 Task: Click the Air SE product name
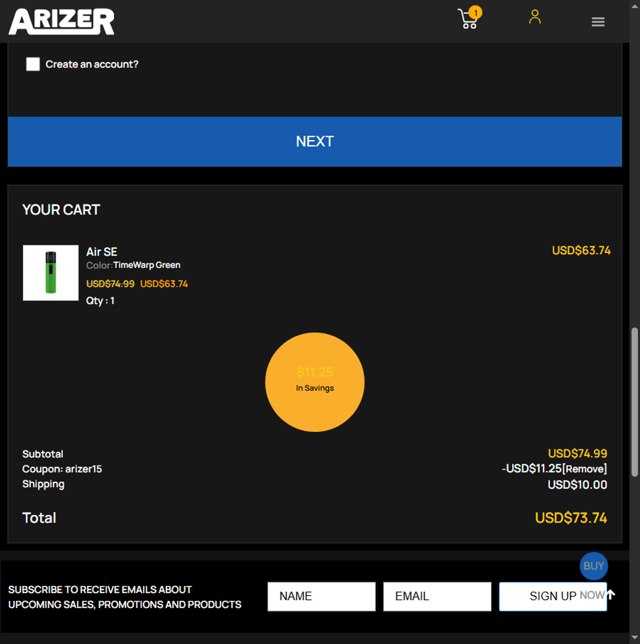click(101, 252)
